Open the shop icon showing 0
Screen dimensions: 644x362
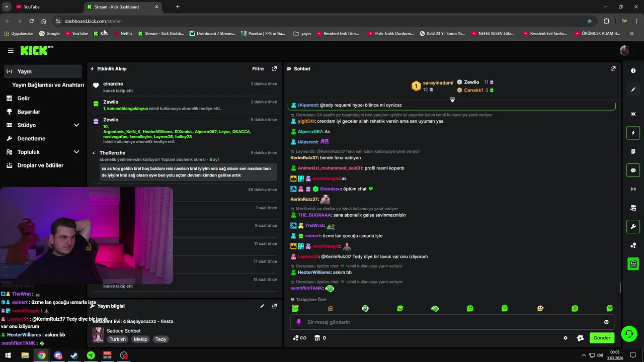click(320, 338)
